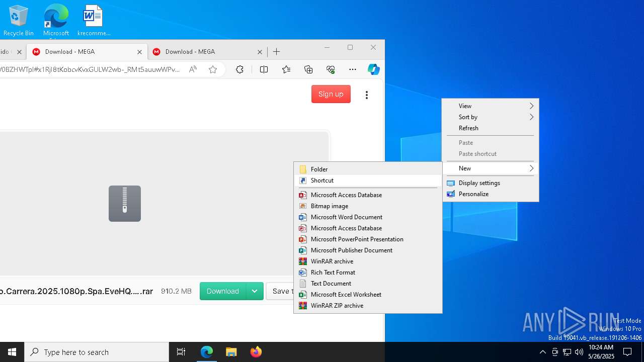The image size is (644, 362).
Task: Show hidden system tray icons
Action: coord(542,352)
